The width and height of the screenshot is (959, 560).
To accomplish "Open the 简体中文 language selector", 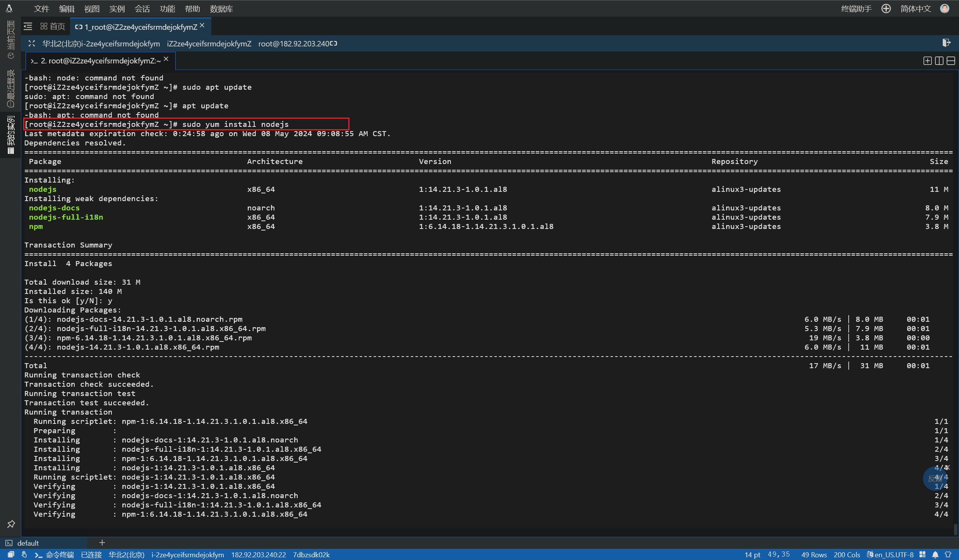I will coord(915,9).
